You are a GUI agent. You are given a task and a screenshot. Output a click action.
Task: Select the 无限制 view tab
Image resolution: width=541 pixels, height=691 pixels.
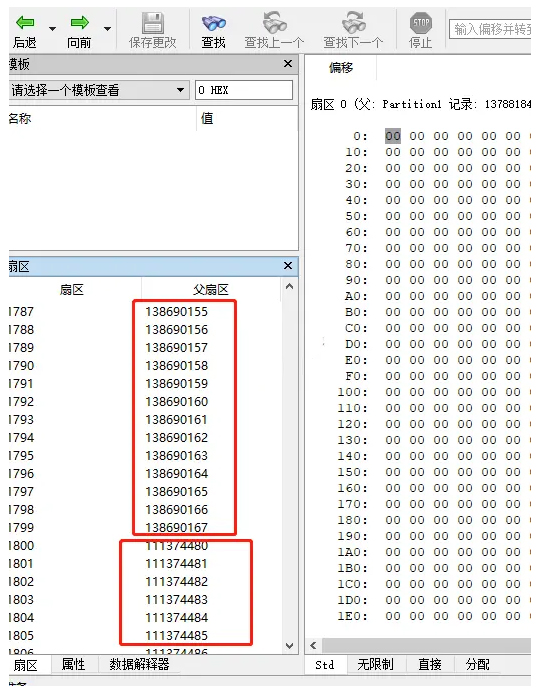pos(375,665)
